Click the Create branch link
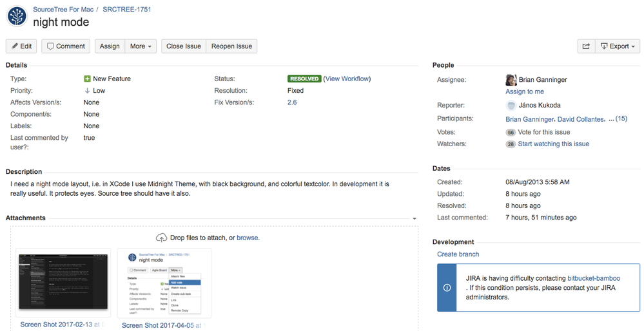This screenshot has width=644, height=331. 458,254
